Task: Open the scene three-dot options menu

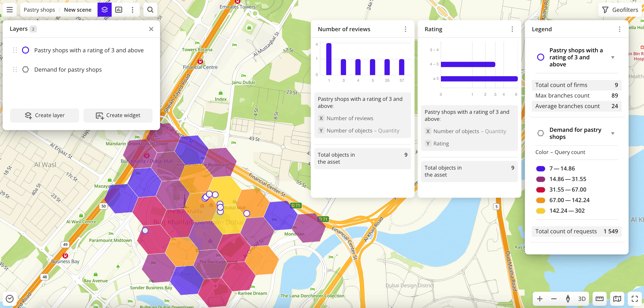Action: click(x=133, y=10)
